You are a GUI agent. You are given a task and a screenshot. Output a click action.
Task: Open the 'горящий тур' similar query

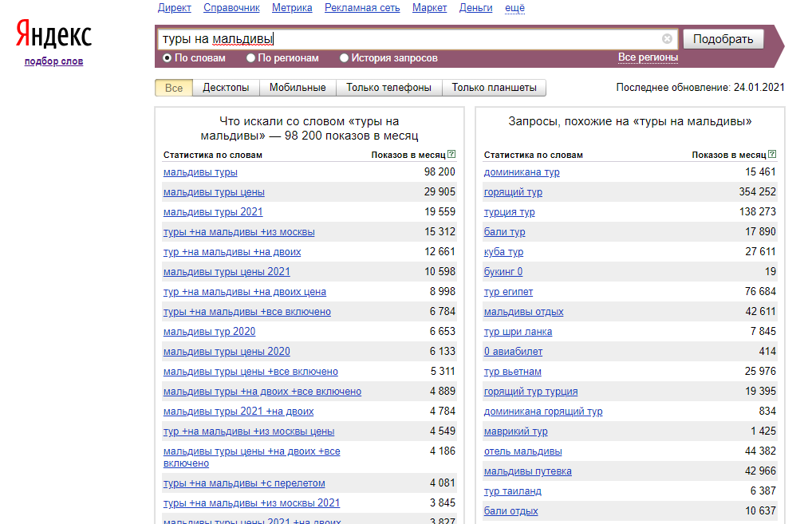(513, 192)
